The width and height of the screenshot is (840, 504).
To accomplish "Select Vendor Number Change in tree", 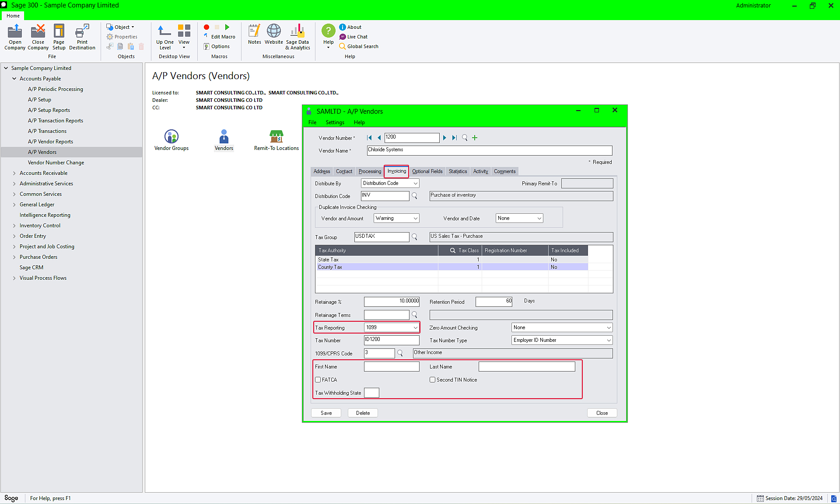I will tap(56, 163).
